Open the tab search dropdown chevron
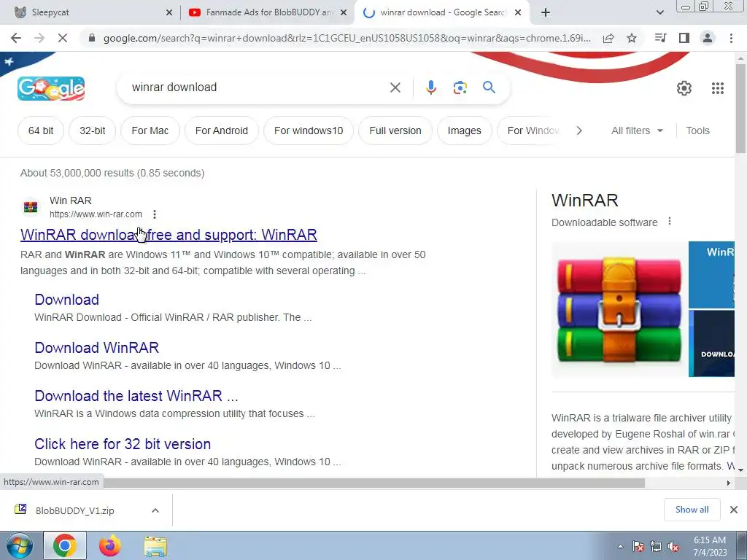Screen dimensions: 747x560 coord(659,13)
